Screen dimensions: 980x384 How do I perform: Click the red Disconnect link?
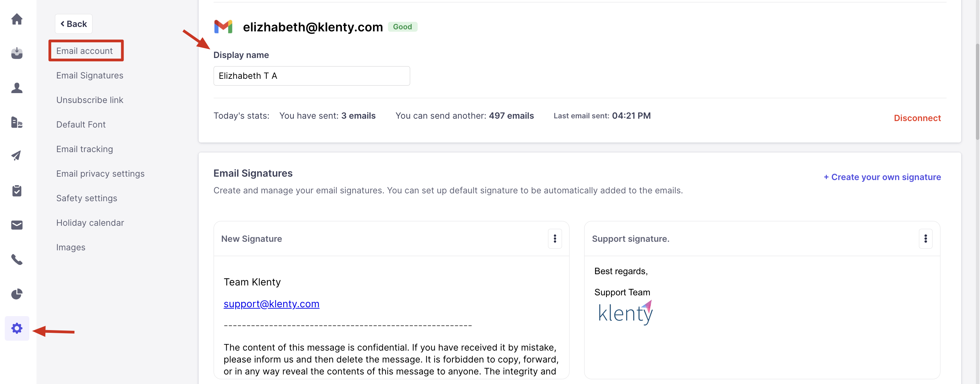tap(917, 118)
